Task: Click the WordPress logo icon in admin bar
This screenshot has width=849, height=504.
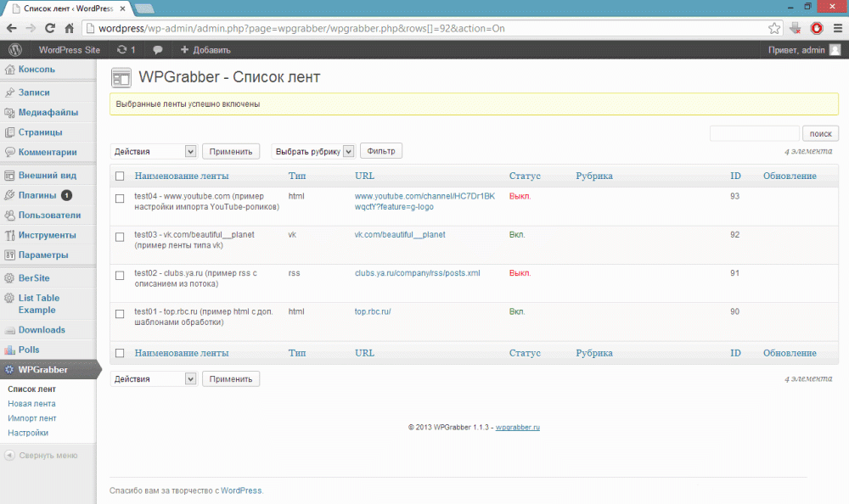Action: pyautogui.click(x=14, y=50)
